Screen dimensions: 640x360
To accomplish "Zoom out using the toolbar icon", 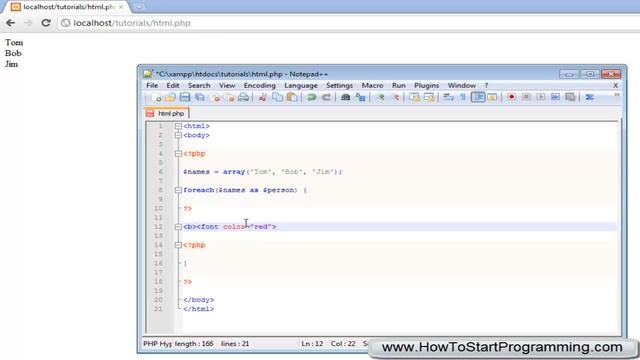I will [395, 97].
